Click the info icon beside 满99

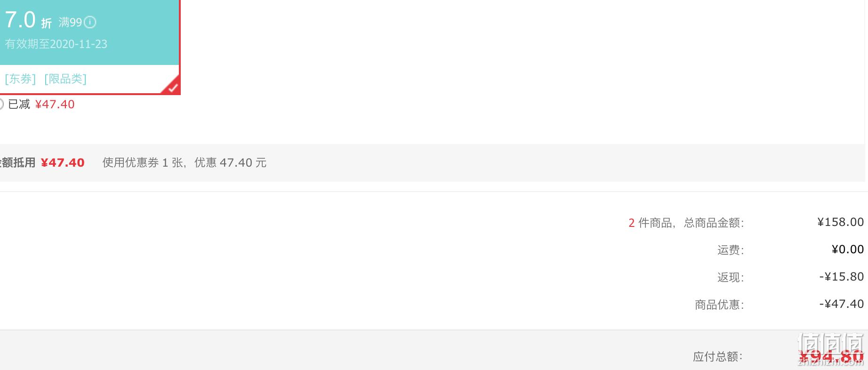(90, 22)
